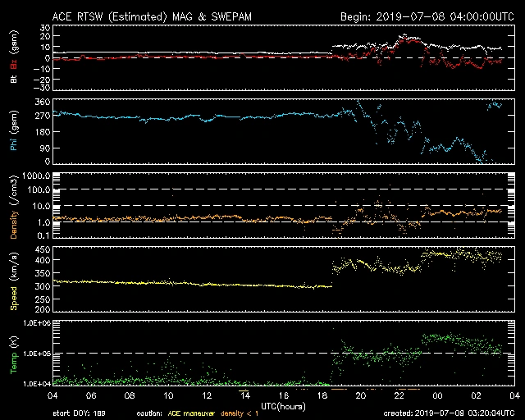
Task: Click the '1000.0' tick on the Density axis
Action: 36,176
